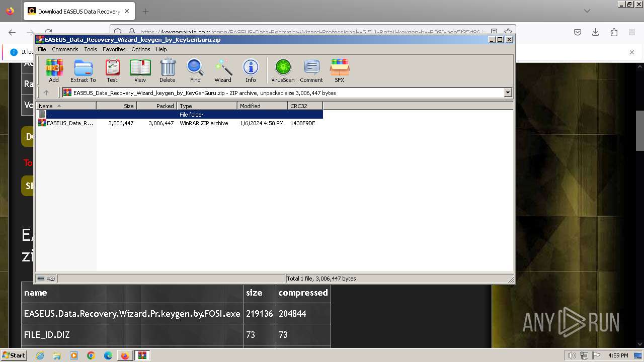Open the Find magnifier tool
This screenshot has width=644, height=362.
click(195, 70)
